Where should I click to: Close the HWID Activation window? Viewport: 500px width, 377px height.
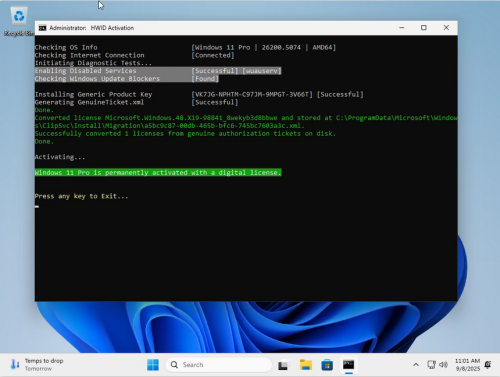[446, 28]
